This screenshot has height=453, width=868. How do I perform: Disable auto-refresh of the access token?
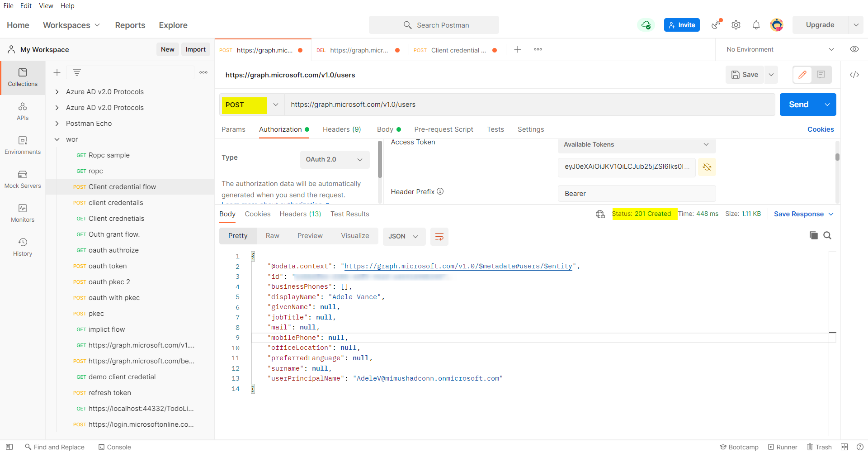click(707, 167)
